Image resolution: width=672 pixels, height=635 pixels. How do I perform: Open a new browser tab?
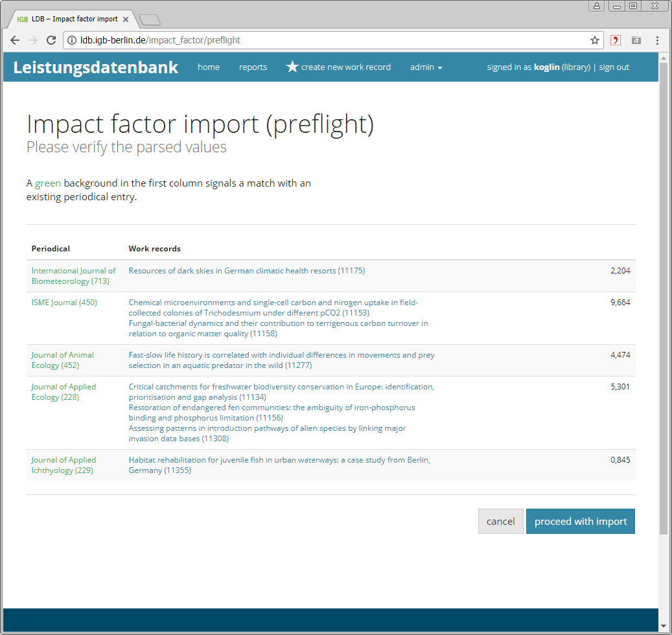(x=150, y=19)
